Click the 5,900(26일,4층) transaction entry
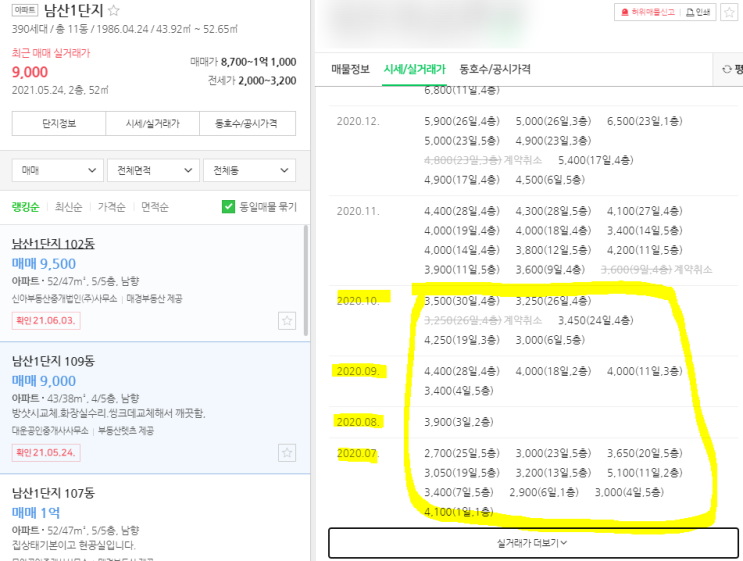The height and width of the screenshot is (561, 743). click(462, 121)
